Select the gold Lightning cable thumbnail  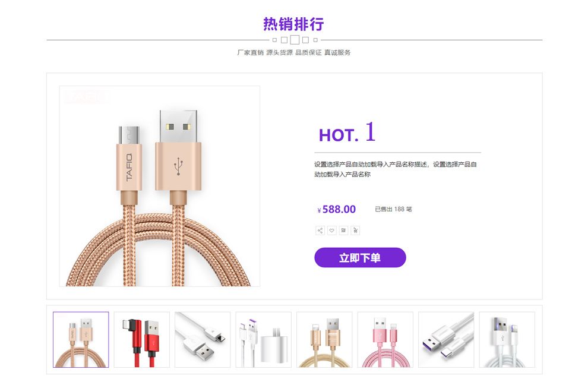[x=324, y=340]
